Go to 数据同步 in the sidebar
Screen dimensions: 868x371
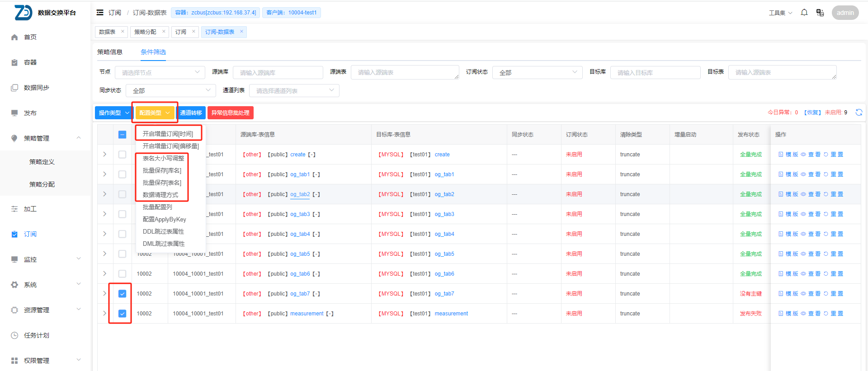click(x=36, y=88)
